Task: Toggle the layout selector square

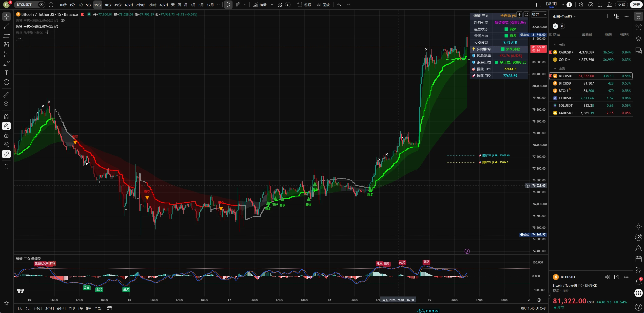Action: (539, 5)
